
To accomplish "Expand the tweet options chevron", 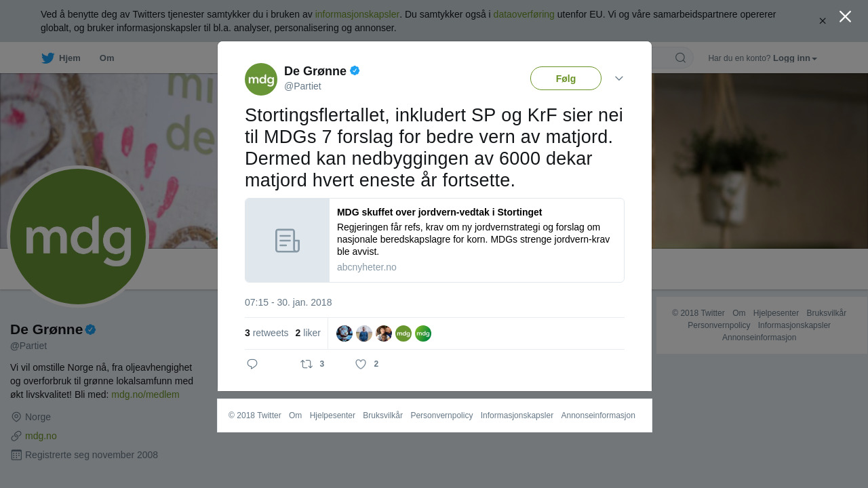I will coord(619,79).
